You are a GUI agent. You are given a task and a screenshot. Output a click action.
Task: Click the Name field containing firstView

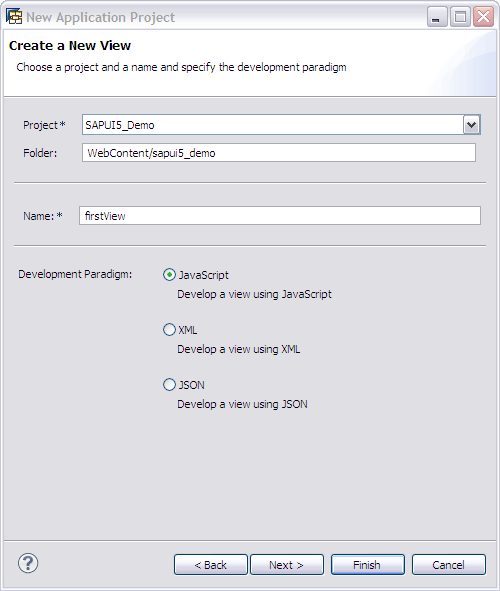280,216
